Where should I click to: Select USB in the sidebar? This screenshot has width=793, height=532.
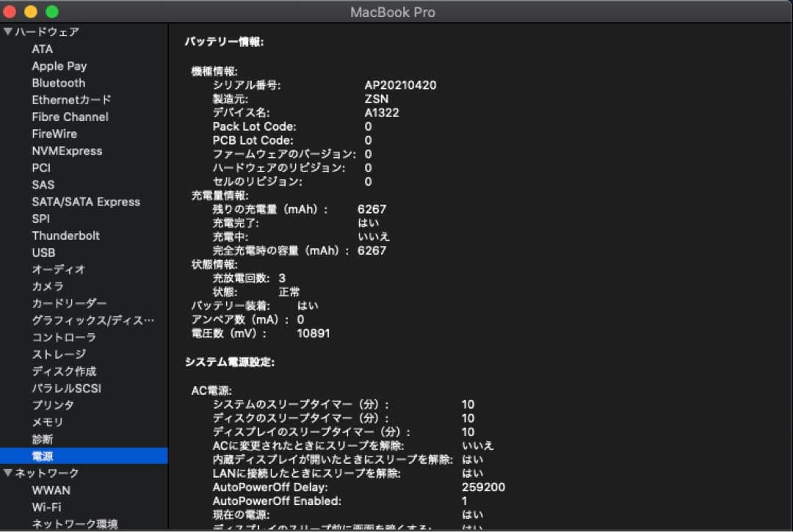coord(43,252)
